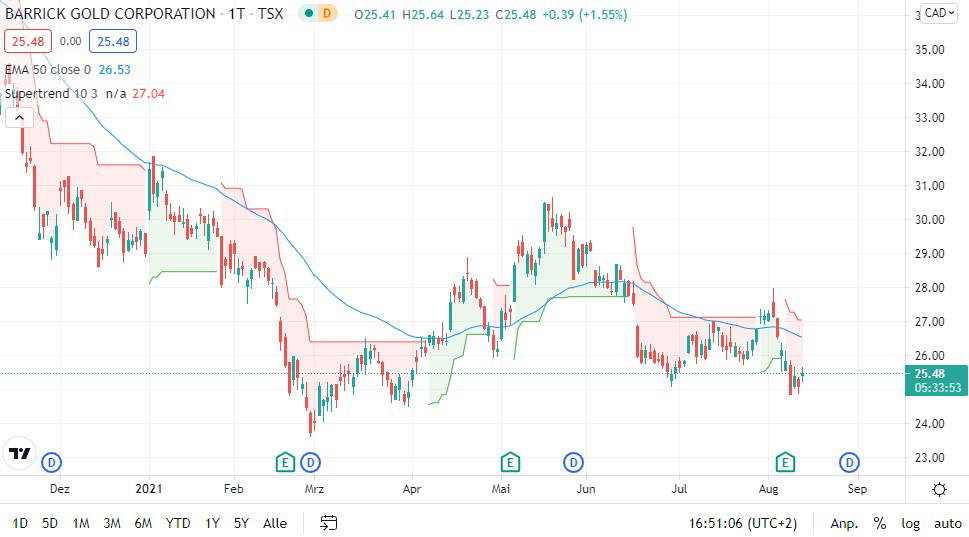This screenshot has width=969, height=537.
Task: Open the earnings marker at Mai
Action: click(x=510, y=462)
